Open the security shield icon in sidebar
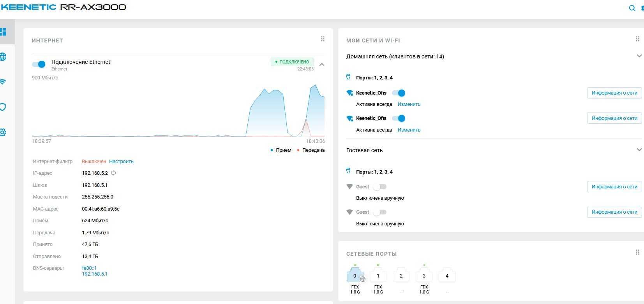 pyautogui.click(x=3, y=107)
